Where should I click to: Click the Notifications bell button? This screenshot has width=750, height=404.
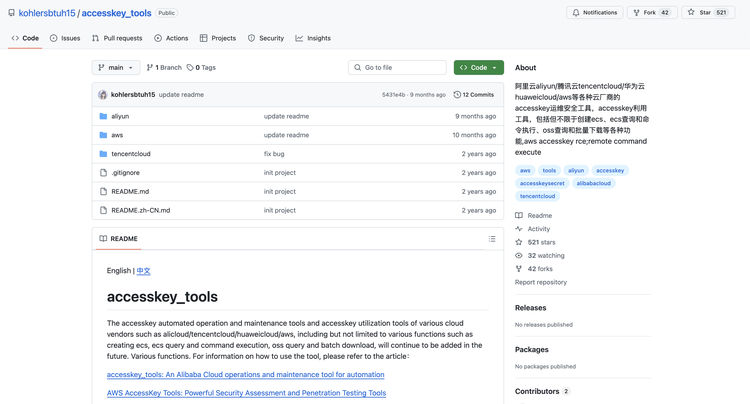point(595,12)
